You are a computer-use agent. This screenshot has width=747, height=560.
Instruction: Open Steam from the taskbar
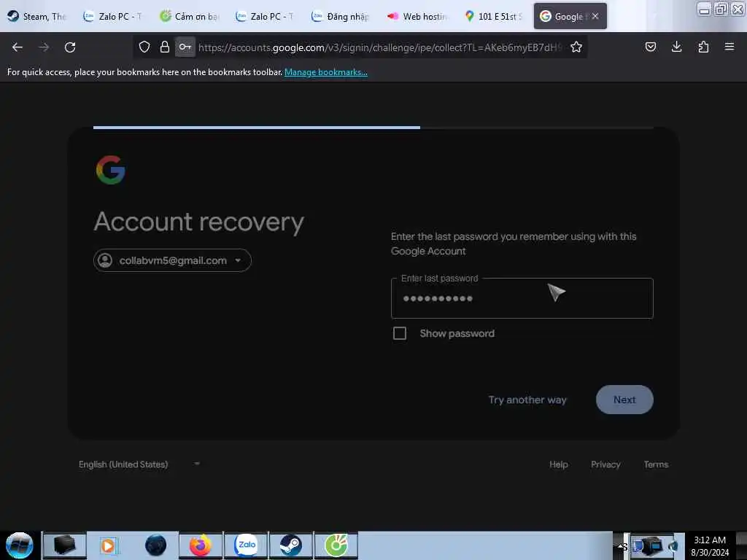[290, 545]
